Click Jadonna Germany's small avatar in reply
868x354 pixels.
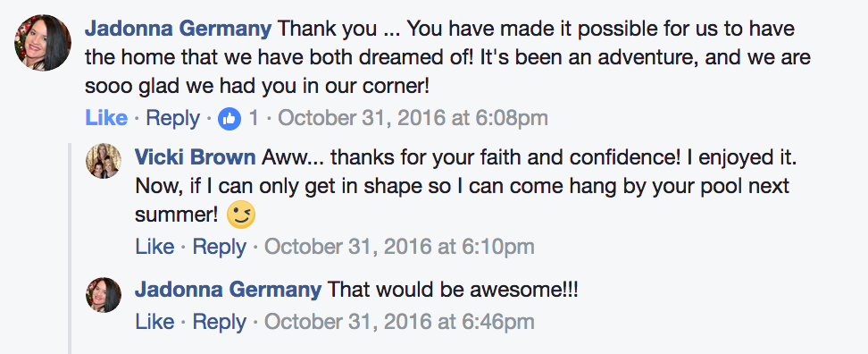(x=104, y=295)
